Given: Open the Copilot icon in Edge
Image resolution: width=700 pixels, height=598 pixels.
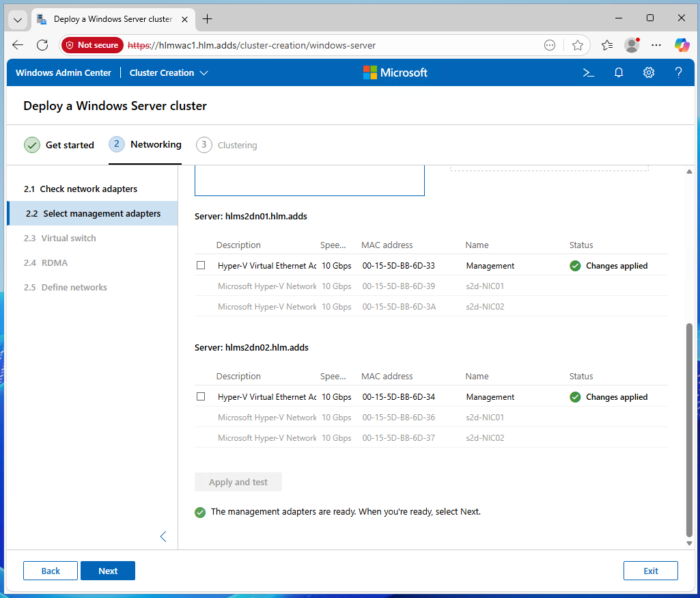Looking at the screenshot, I should click(x=682, y=45).
